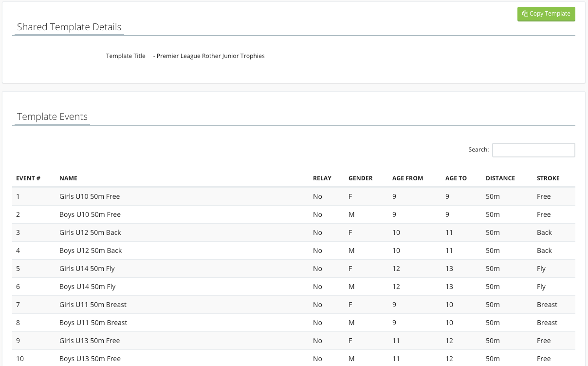Screen dimensions: 588x366
Task: Select 'Boys U10 50m Free' event name
Action: pyautogui.click(x=90, y=214)
